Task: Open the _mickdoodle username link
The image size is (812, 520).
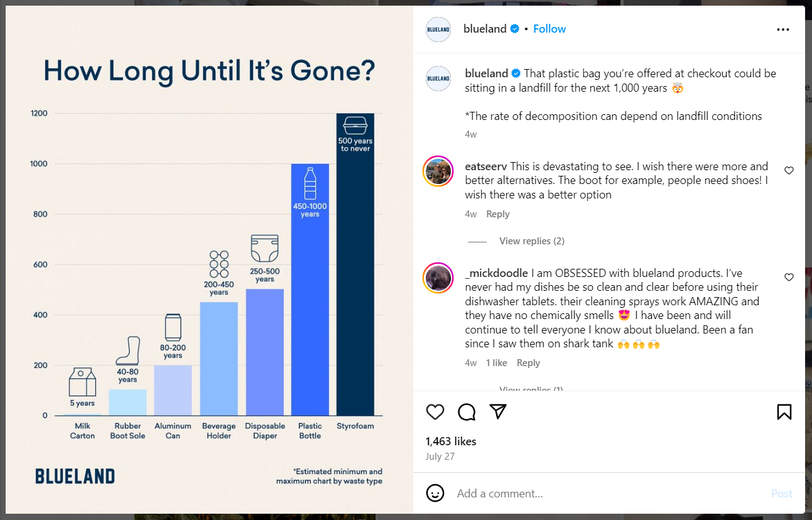Action: pos(496,273)
